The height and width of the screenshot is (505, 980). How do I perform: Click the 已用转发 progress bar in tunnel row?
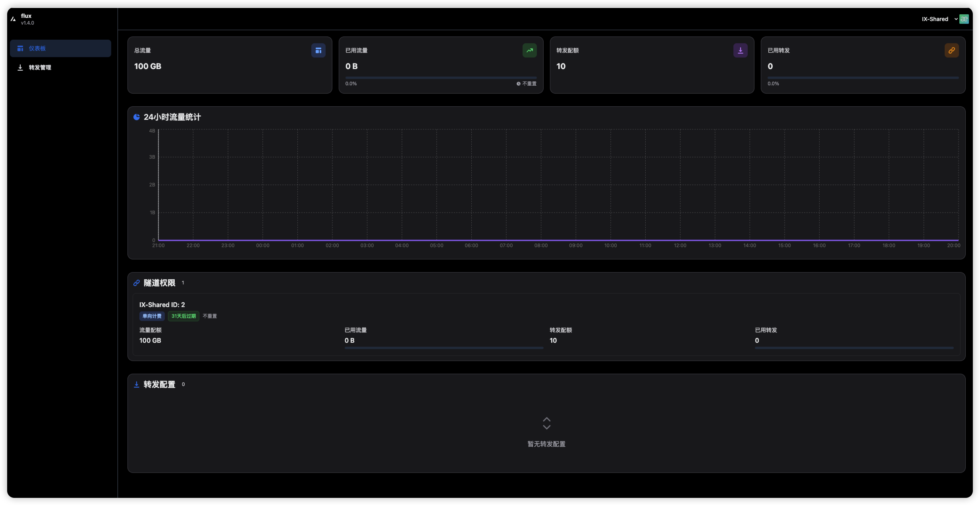[854, 348]
